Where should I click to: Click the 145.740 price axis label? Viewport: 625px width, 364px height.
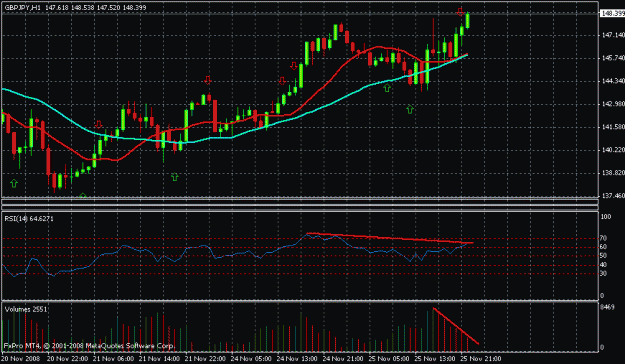point(613,58)
